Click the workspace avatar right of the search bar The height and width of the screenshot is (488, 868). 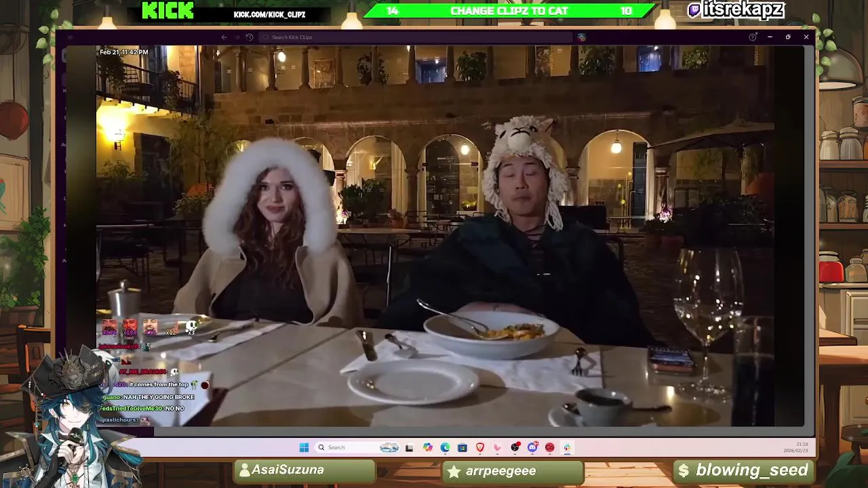(582, 37)
